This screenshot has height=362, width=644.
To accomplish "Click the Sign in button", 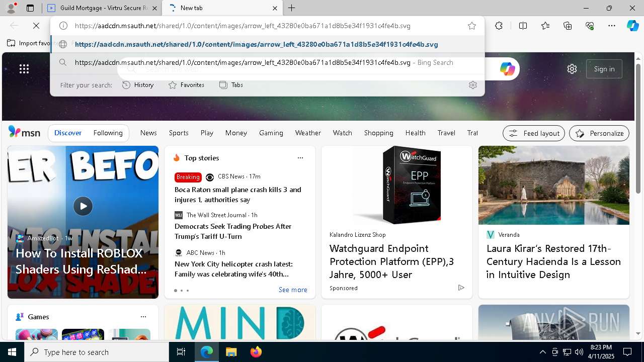I will click(604, 69).
